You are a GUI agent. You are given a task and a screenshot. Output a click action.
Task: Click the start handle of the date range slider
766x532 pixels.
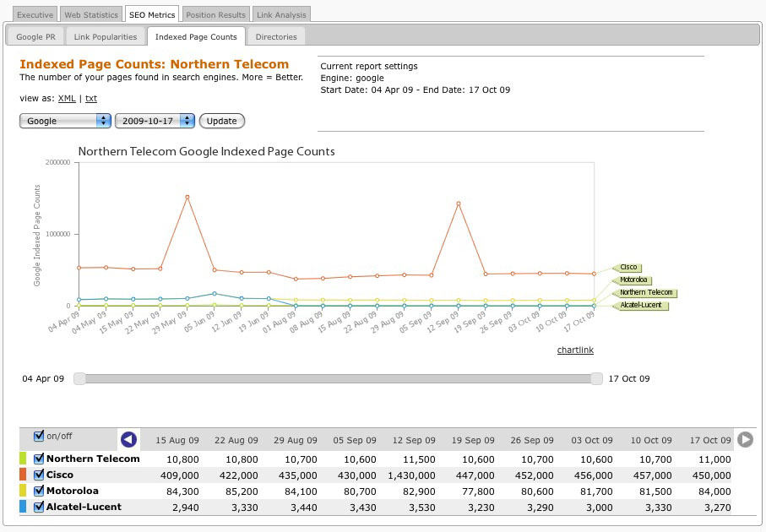[x=79, y=378]
